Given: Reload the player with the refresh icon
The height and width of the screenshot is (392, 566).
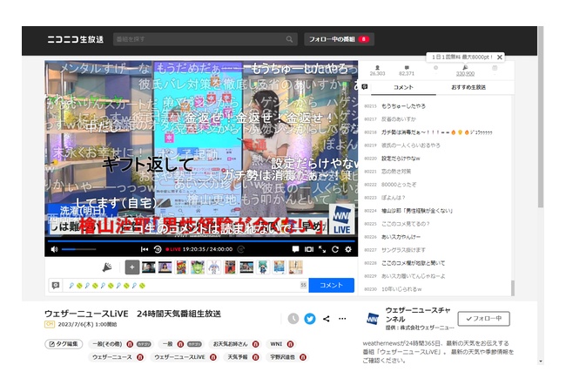Looking at the screenshot, I should (x=335, y=249).
